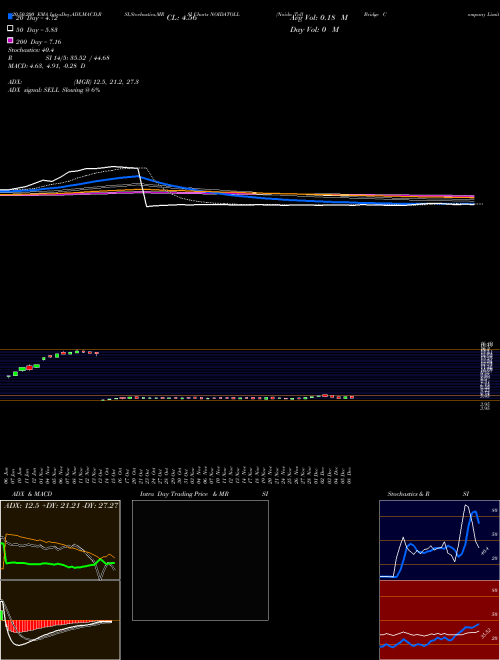Click the MACD values line
This screenshot has width=500, height=660.
pos(47,66)
